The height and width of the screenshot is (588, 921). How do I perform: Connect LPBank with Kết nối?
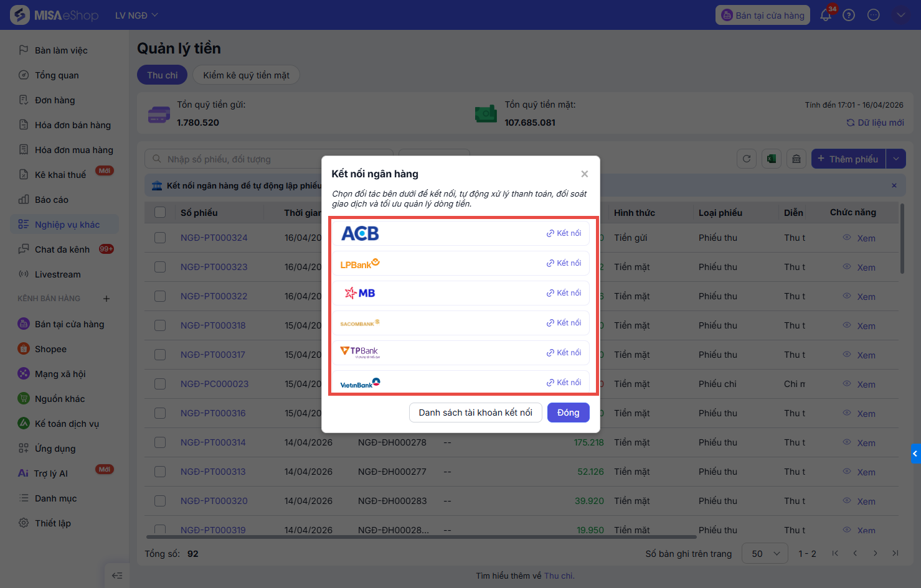(564, 263)
